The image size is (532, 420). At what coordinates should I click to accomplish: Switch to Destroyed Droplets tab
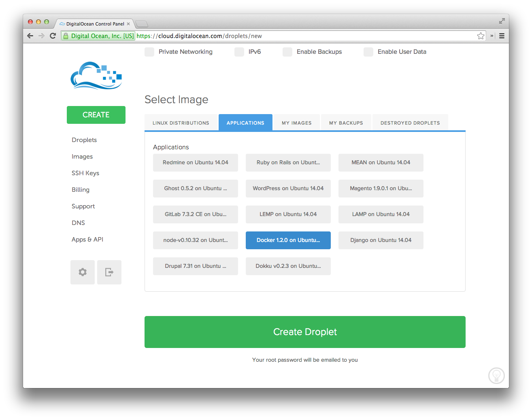pyautogui.click(x=410, y=123)
